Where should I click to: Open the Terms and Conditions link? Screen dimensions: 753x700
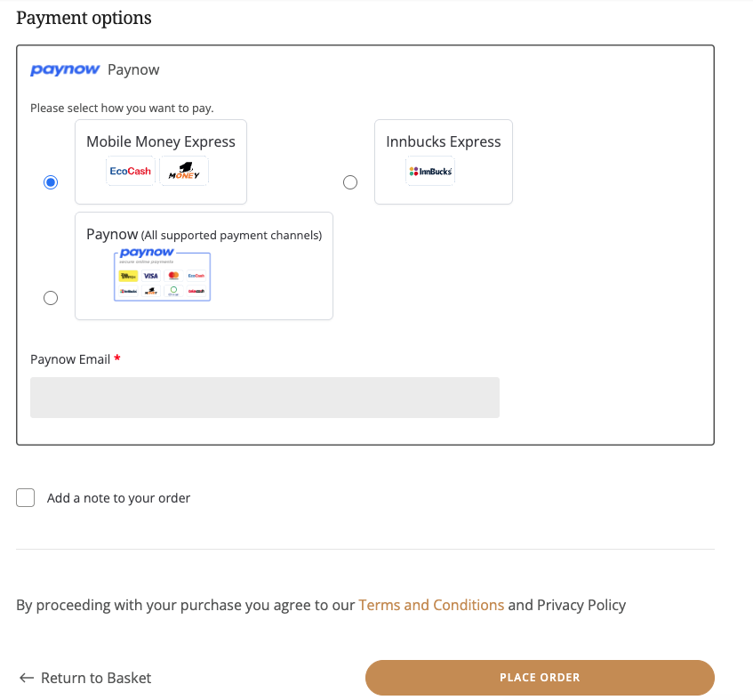tap(431, 605)
